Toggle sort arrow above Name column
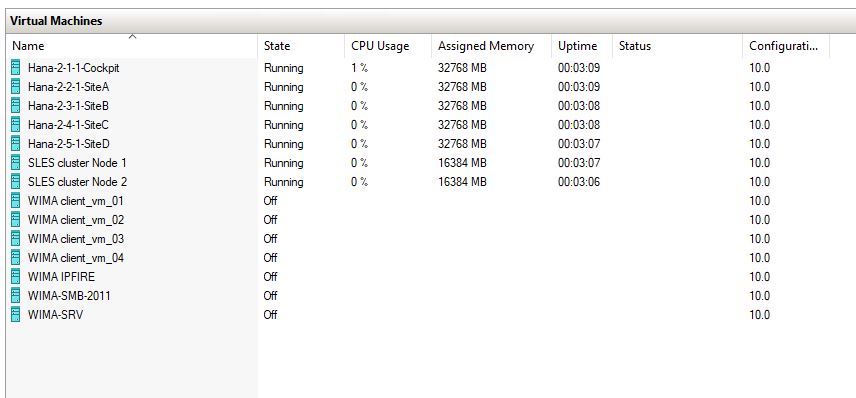 pyautogui.click(x=132, y=37)
